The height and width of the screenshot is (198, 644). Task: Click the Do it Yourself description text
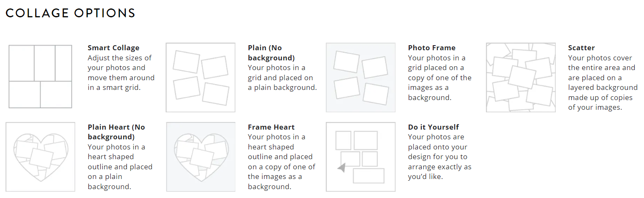pos(439,157)
